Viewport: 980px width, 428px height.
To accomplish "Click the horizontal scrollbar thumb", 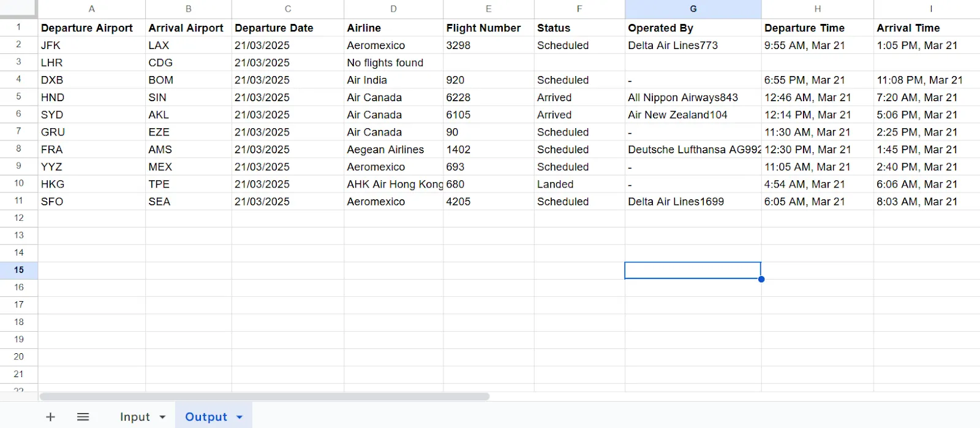I will [265, 397].
